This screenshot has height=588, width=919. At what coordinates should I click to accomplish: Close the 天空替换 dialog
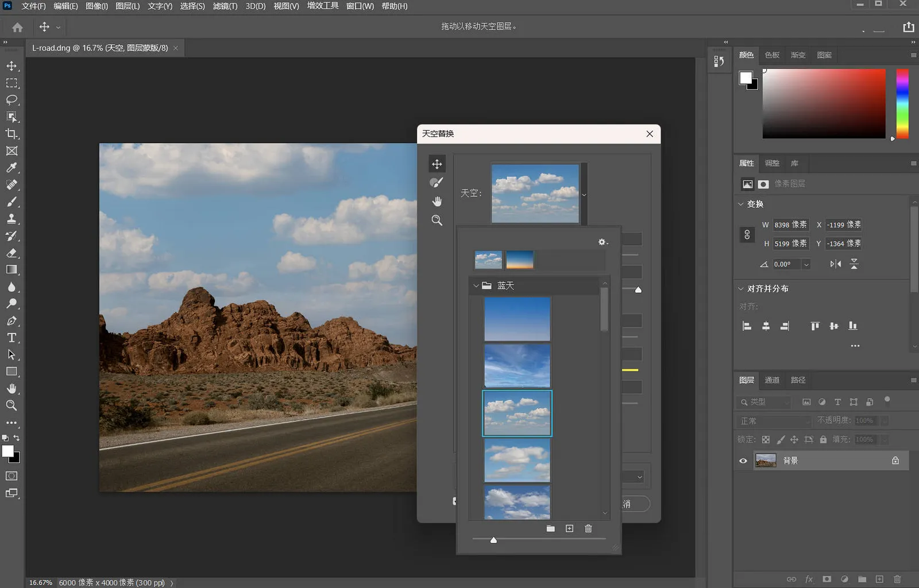(x=650, y=134)
